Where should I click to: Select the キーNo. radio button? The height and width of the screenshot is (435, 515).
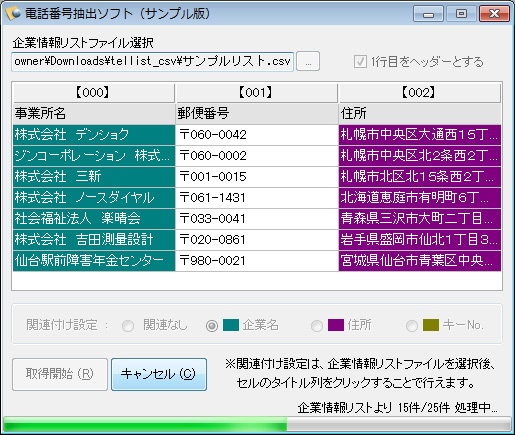[x=412, y=325]
